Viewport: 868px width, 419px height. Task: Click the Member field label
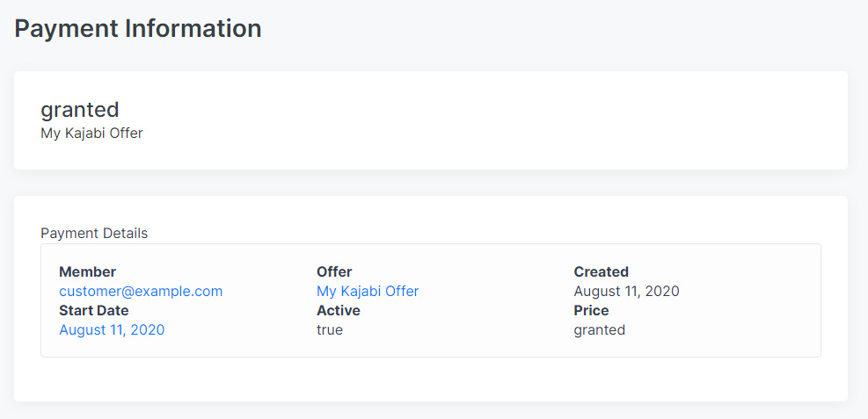point(87,272)
